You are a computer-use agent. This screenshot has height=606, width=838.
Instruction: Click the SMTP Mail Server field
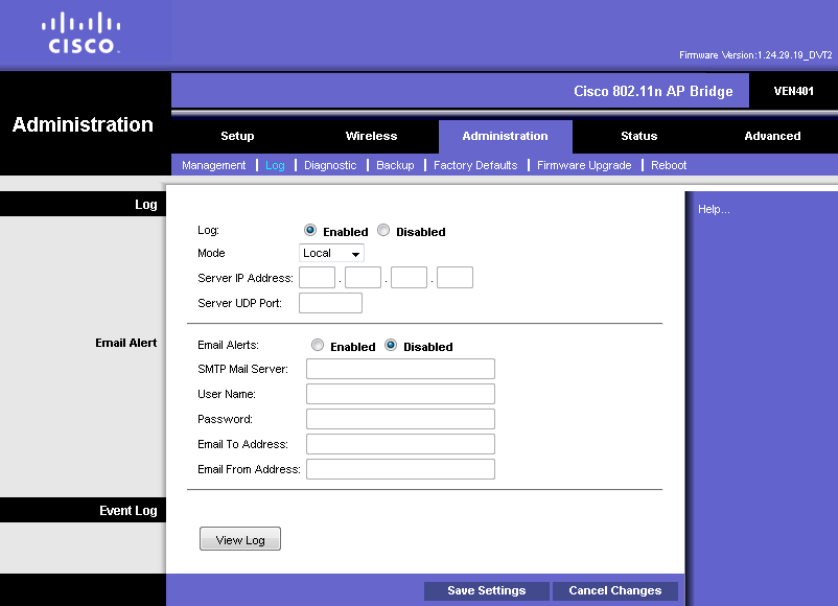pyautogui.click(x=400, y=369)
